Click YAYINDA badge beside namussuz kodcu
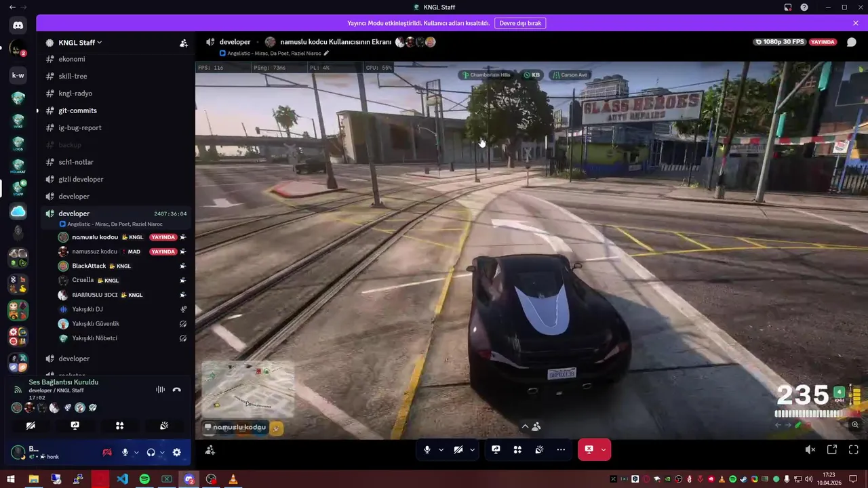Screen dimensions: 868x488 click(x=163, y=251)
